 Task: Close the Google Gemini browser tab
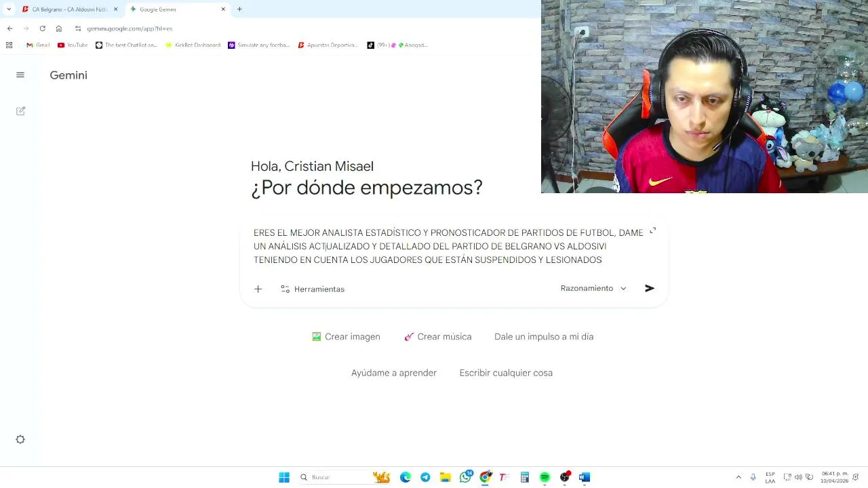pos(223,9)
